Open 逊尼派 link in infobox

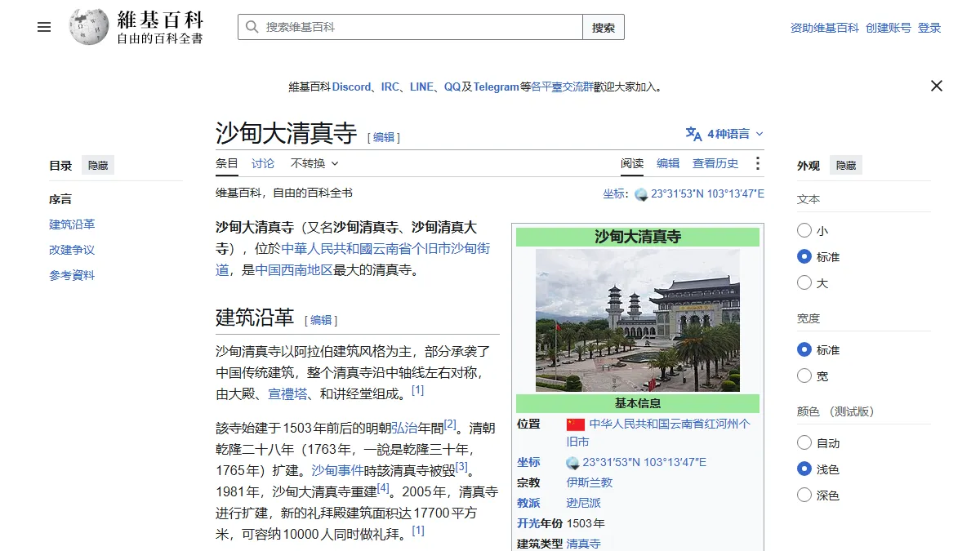584,503
